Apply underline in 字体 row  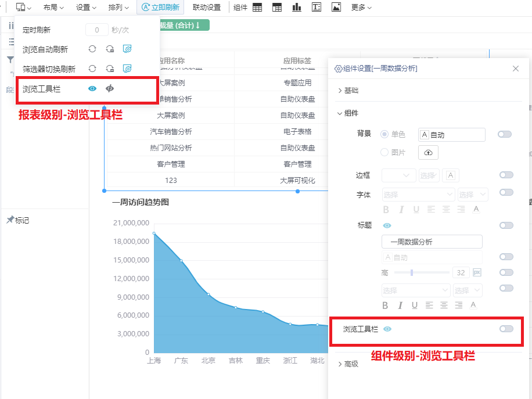[416, 210]
